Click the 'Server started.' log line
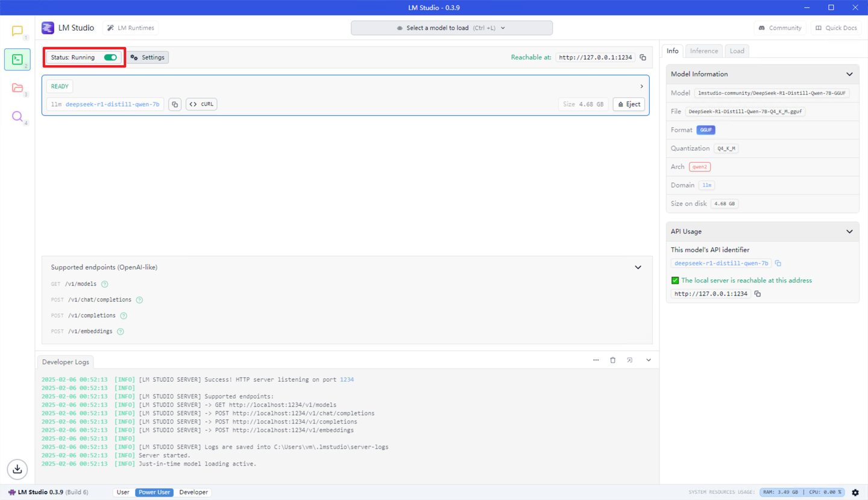Image resolution: width=868 pixels, height=500 pixels. click(x=165, y=456)
